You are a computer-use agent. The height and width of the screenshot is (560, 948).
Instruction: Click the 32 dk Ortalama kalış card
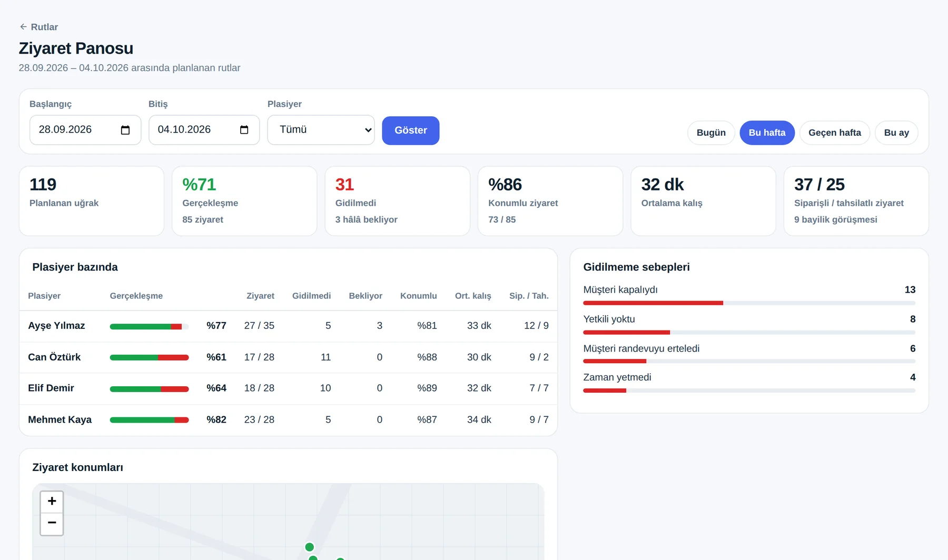tap(703, 201)
